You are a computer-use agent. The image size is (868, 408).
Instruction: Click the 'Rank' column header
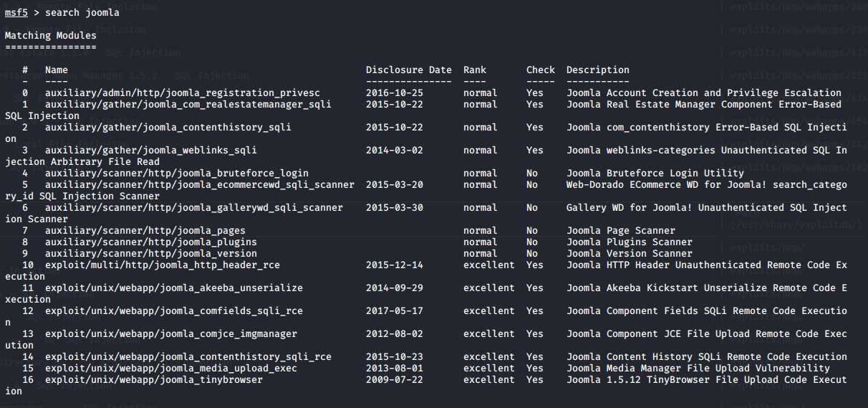click(474, 70)
